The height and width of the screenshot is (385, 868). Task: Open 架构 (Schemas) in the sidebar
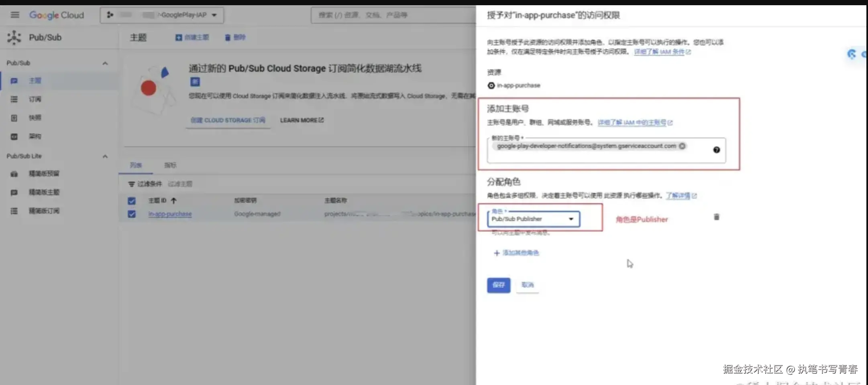point(35,136)
